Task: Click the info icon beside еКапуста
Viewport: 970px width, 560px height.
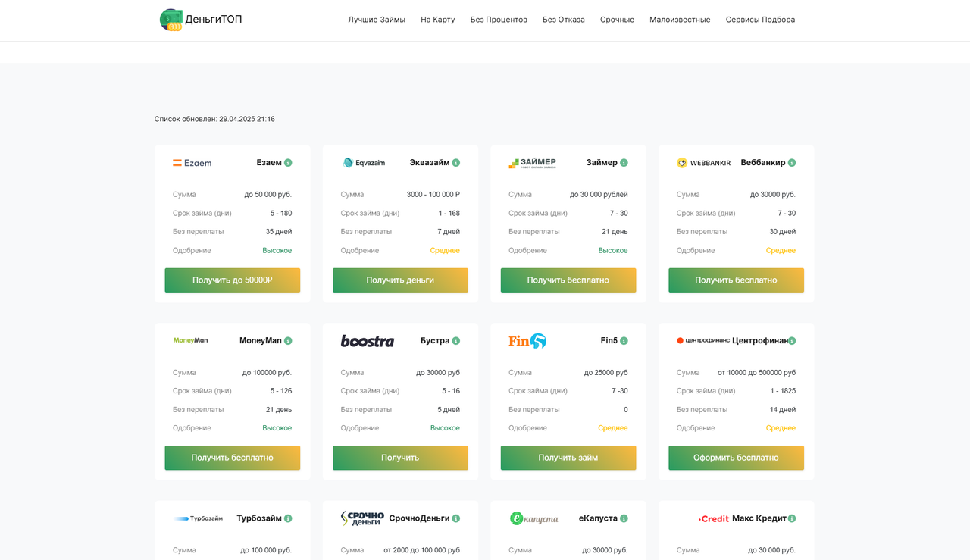Action: coord(624,518)
